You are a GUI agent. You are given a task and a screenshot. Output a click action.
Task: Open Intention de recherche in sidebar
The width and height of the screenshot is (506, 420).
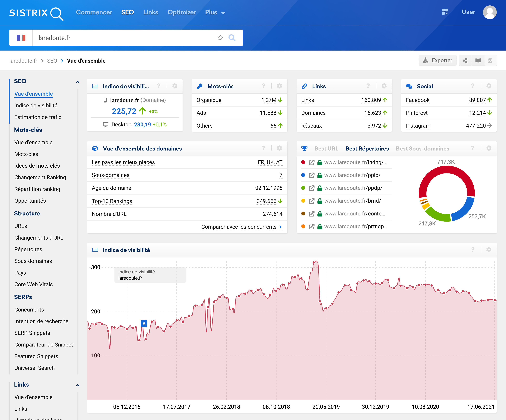pyautogui.click(x=41, y=321)
